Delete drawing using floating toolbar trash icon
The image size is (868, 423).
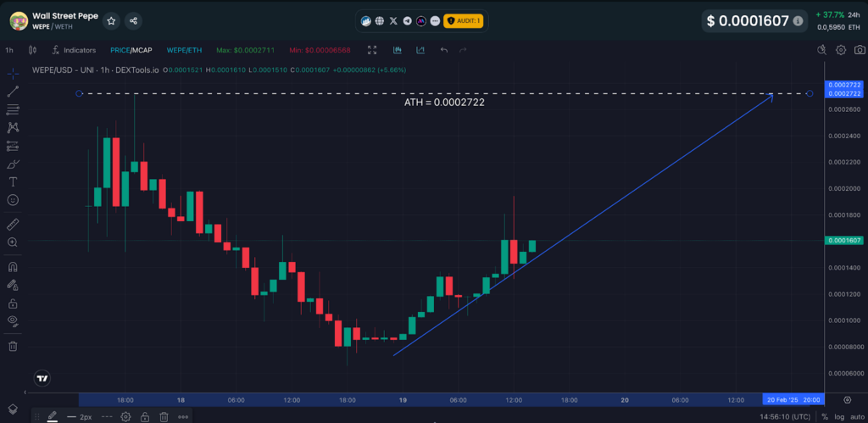click(x=164, y=416)
